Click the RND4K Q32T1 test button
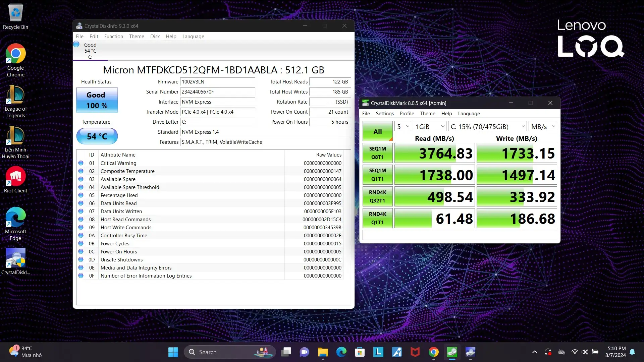The width and height of the screenshot is (644, 362). pos(377,196)
